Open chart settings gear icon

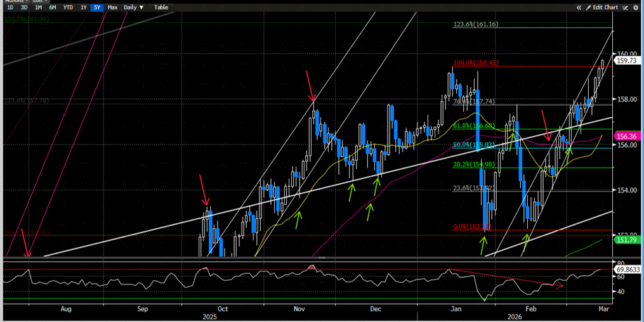point(636,7)
